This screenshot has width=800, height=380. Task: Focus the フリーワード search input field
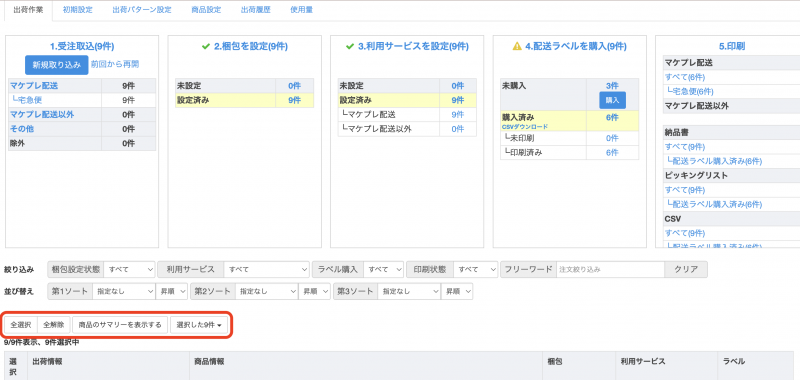point(610,269)
